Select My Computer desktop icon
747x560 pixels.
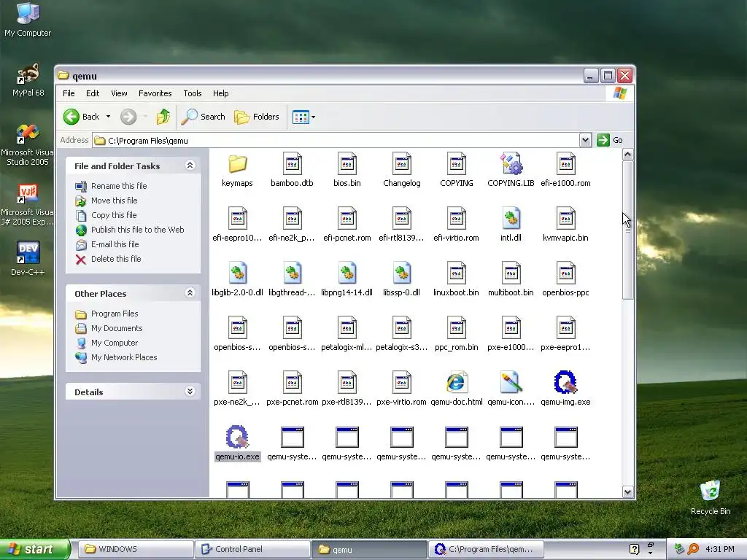coord(28,20)
